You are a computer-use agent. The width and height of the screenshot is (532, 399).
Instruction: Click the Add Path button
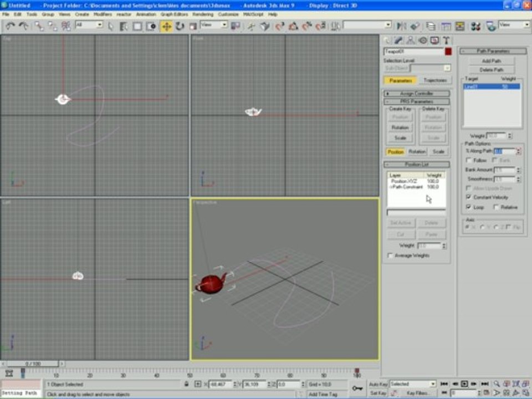pos(492,61)
